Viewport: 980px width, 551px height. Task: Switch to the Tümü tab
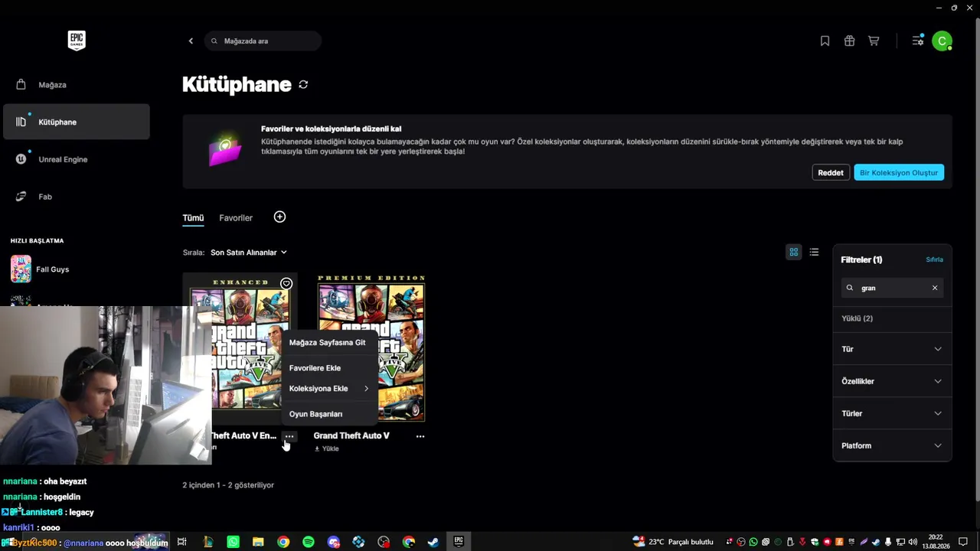(193, 218)
